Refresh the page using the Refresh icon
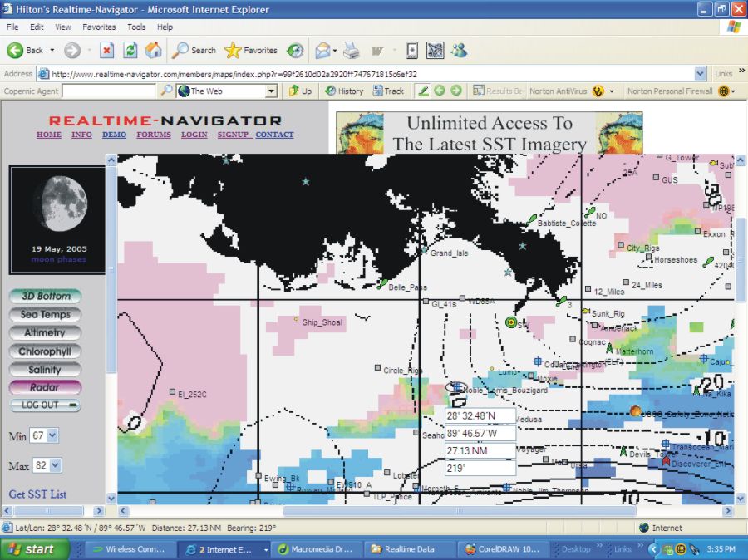Viewport: 748px width, 560px height. tap(130, 50)
